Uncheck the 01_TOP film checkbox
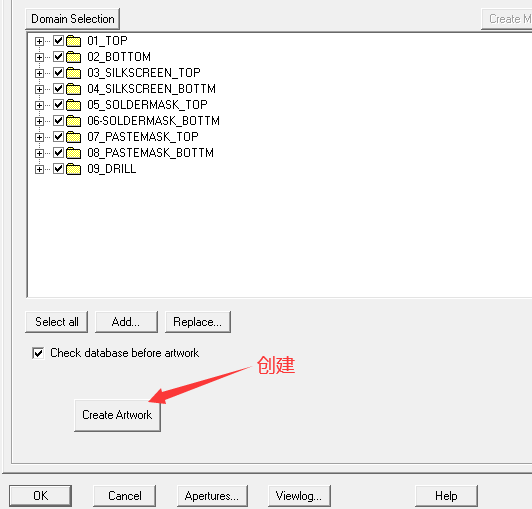532x509 pixels. [x=58, y=41]
